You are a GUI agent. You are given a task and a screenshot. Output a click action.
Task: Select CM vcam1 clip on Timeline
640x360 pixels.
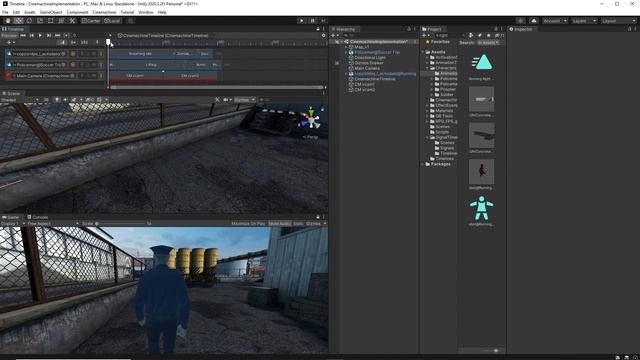coord(135,76)
